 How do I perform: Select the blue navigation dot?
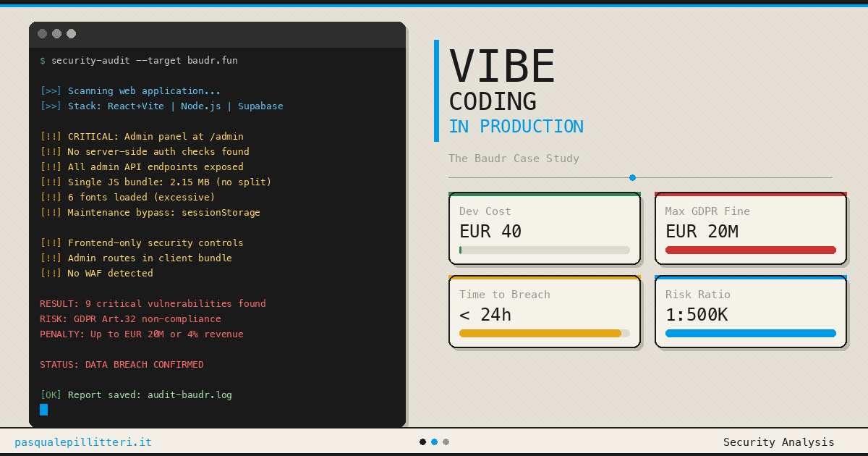click(x=434, y=441)
